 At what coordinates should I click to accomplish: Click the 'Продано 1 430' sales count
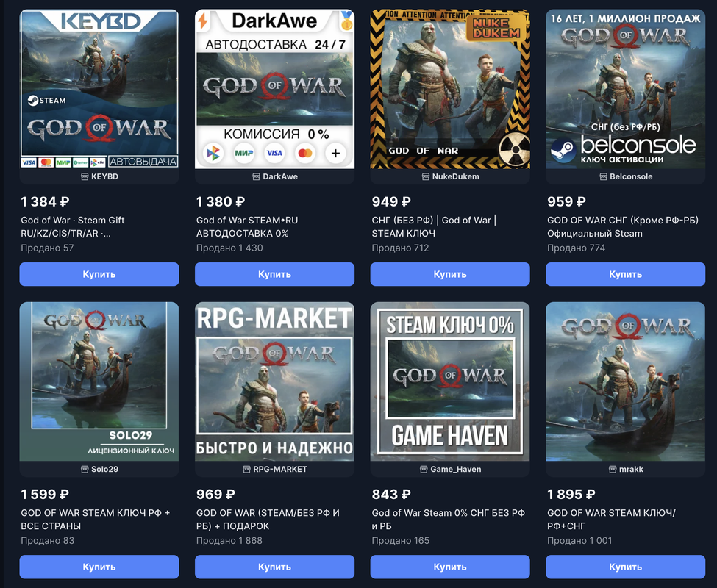229,248
